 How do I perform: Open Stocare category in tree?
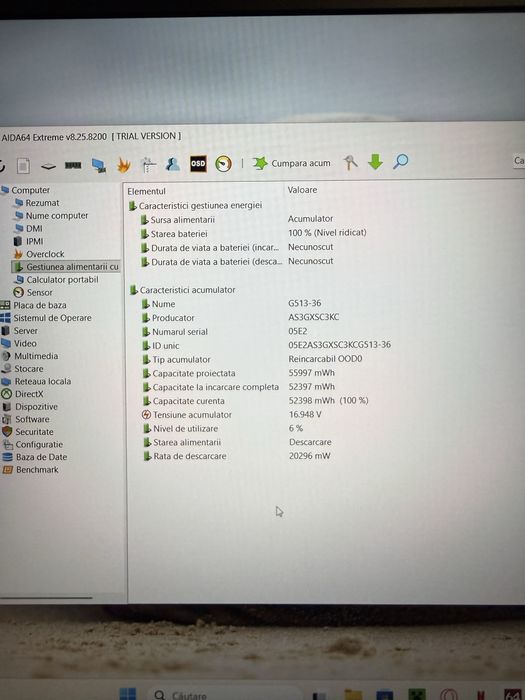(23, 369)
